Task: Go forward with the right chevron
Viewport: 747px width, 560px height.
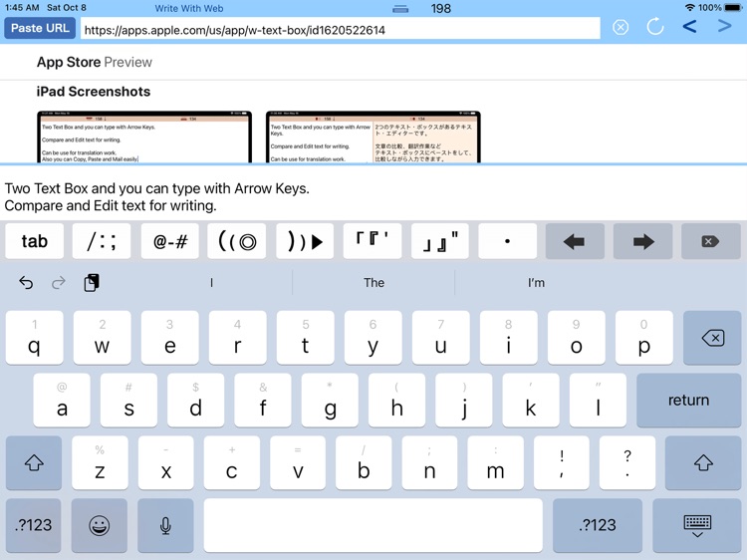Action: 724,26
